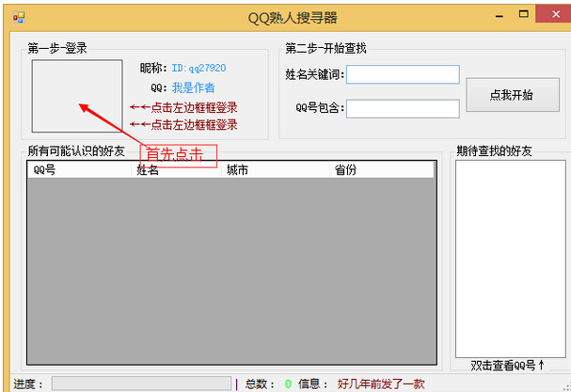Close the QQ熟人搜寻器 window

(x=555, y=14)
